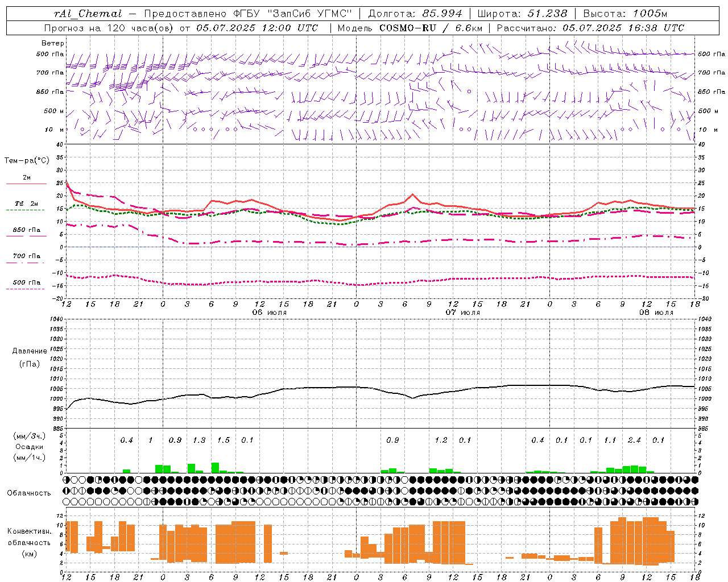Click the "07 июля" date label
Image resolution: width=728 pixels, height=582 pixels.
(462, 313)
